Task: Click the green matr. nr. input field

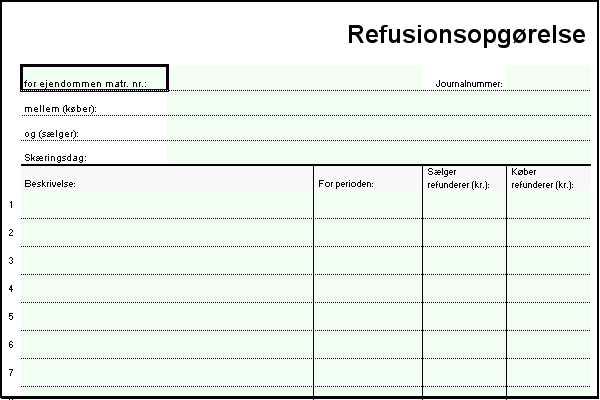Action: [x=295, y=78]
